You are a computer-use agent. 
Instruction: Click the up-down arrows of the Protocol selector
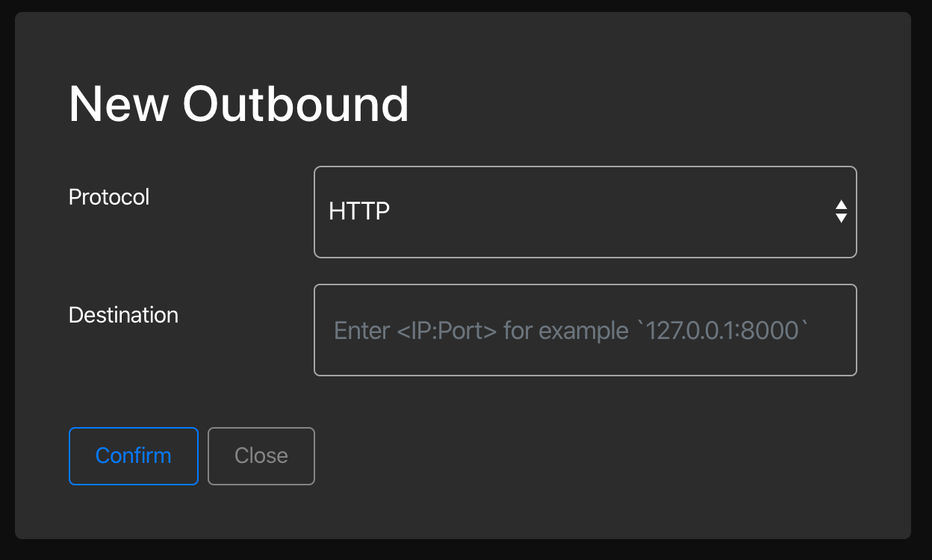coord(841,212)
